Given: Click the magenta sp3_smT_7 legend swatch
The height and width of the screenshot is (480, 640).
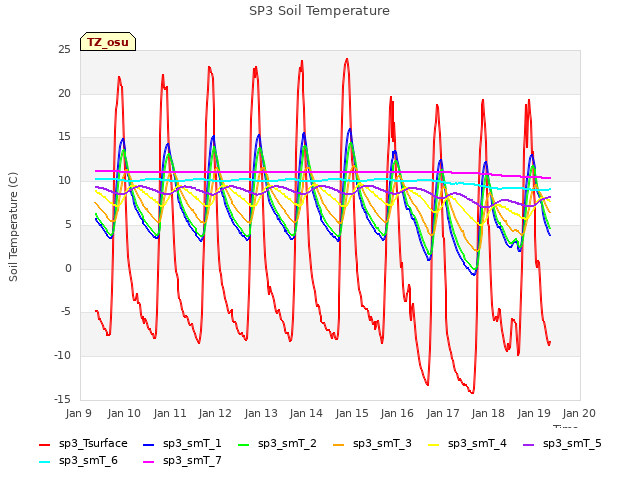Looking at the screenshot, I should (x=149, y=462).
